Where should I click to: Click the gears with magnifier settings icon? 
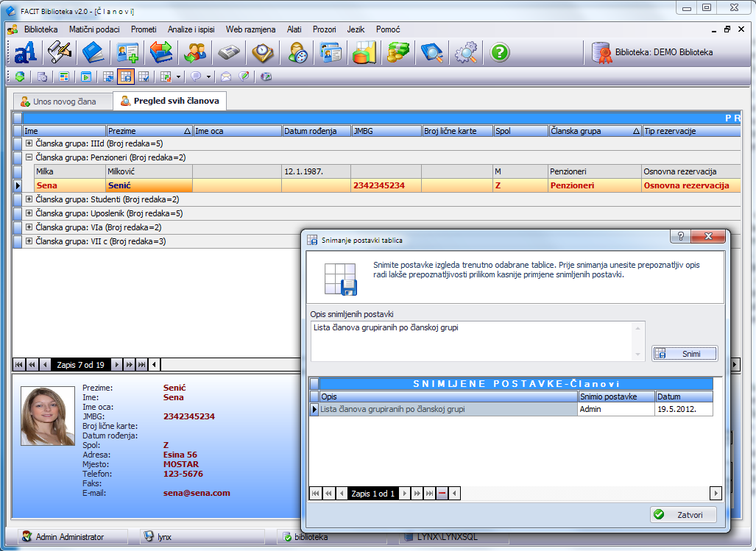pyautogui.click(x=466, y=52)
